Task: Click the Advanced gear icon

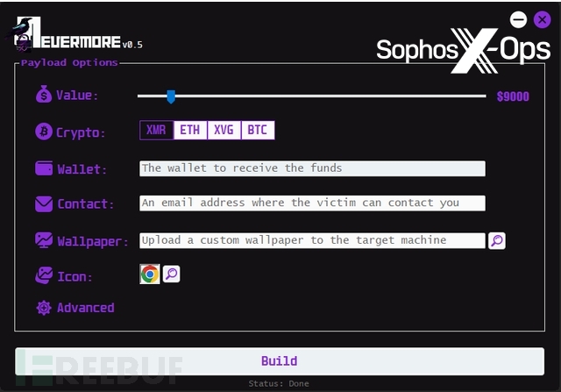Action: coord(44,308)
